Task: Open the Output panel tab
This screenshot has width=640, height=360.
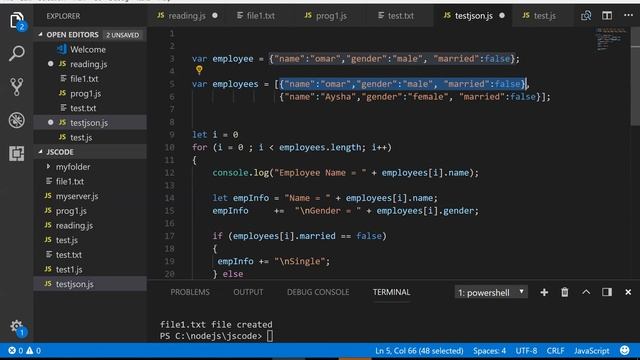Action: (248, 292)
